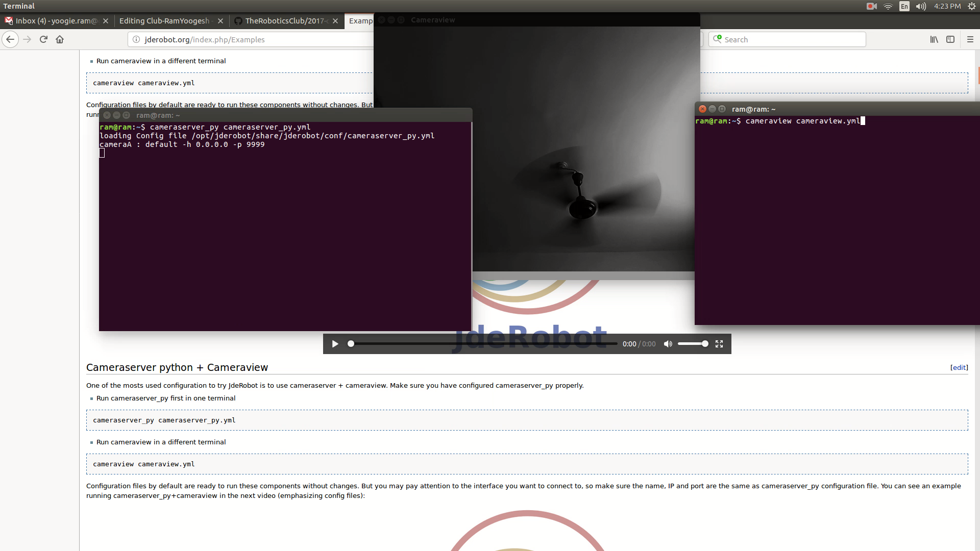
Task: Enter fullscreen on the embedded video
Action: point(719,344)
